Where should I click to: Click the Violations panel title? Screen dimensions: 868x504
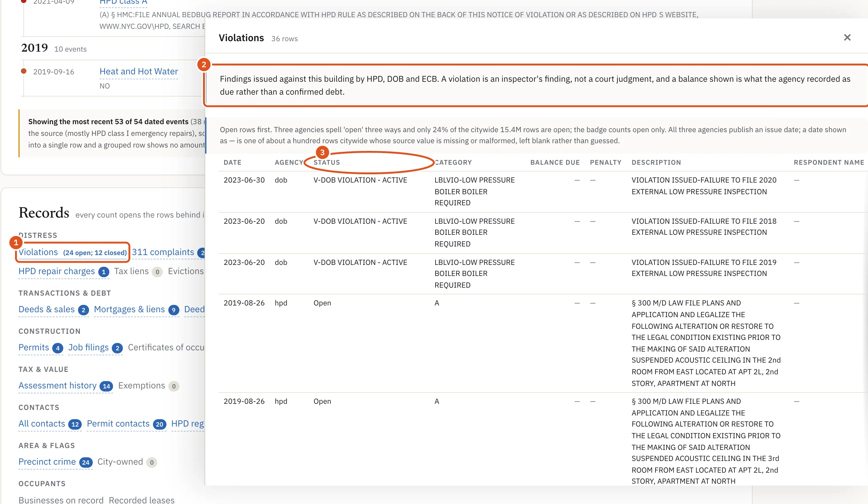tap(241, 37)
